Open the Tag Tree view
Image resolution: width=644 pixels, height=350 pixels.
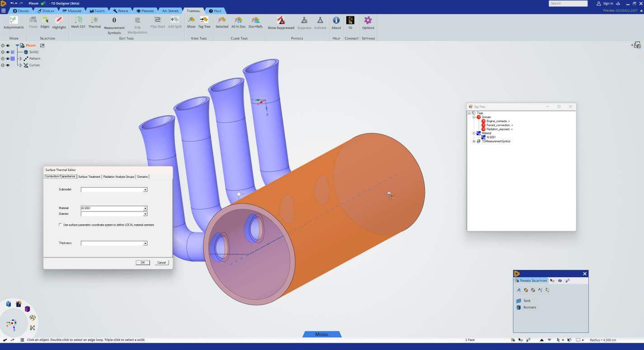pyautogui.click(x=204, y=20)
